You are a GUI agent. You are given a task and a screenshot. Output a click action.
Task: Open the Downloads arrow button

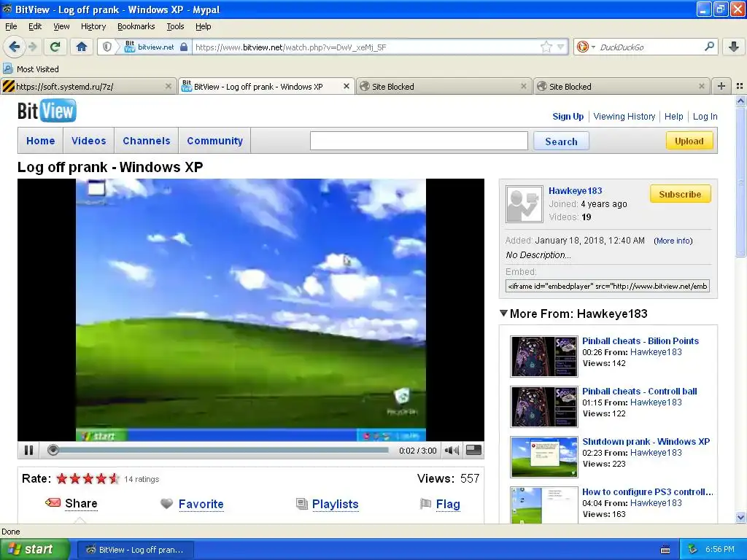pos(734,47)
